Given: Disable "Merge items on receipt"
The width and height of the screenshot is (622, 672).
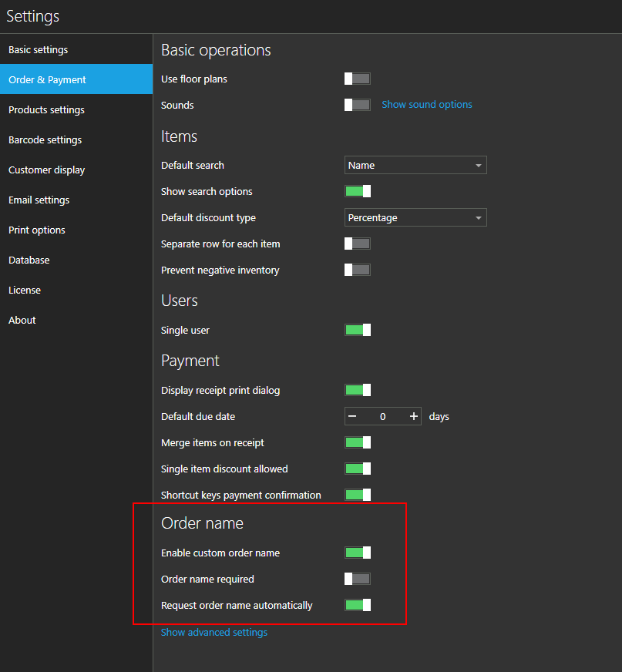Looking at the screenshot, I should click(x=357, y=442).
